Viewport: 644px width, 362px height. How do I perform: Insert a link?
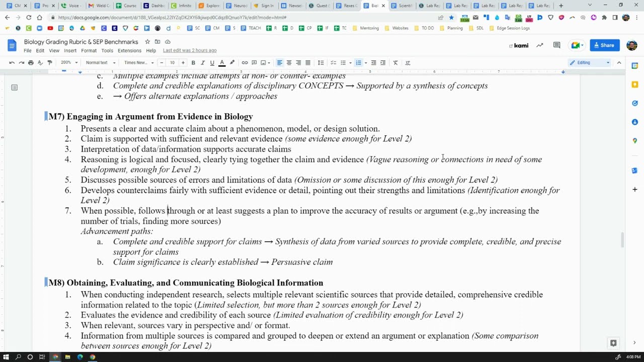click(x=245, y=63)
